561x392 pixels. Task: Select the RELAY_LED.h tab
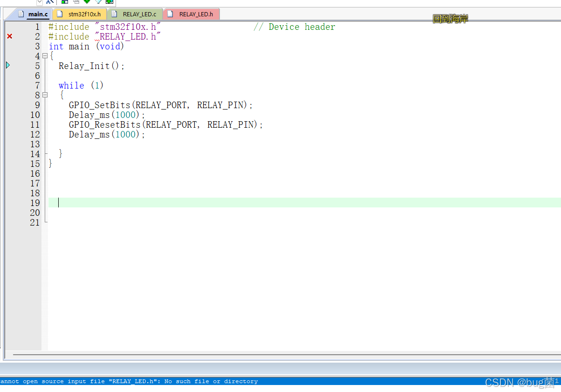tap(196, 14)
